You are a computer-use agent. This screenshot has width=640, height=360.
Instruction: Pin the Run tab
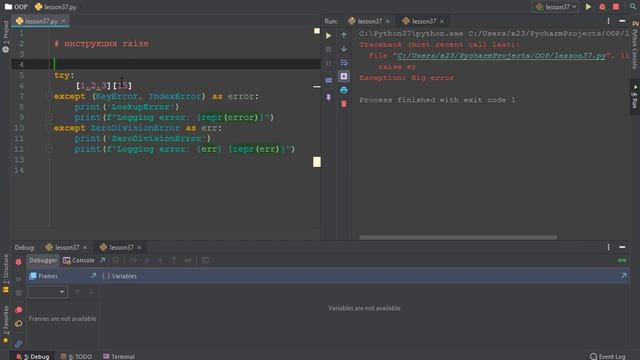point(329,97)
